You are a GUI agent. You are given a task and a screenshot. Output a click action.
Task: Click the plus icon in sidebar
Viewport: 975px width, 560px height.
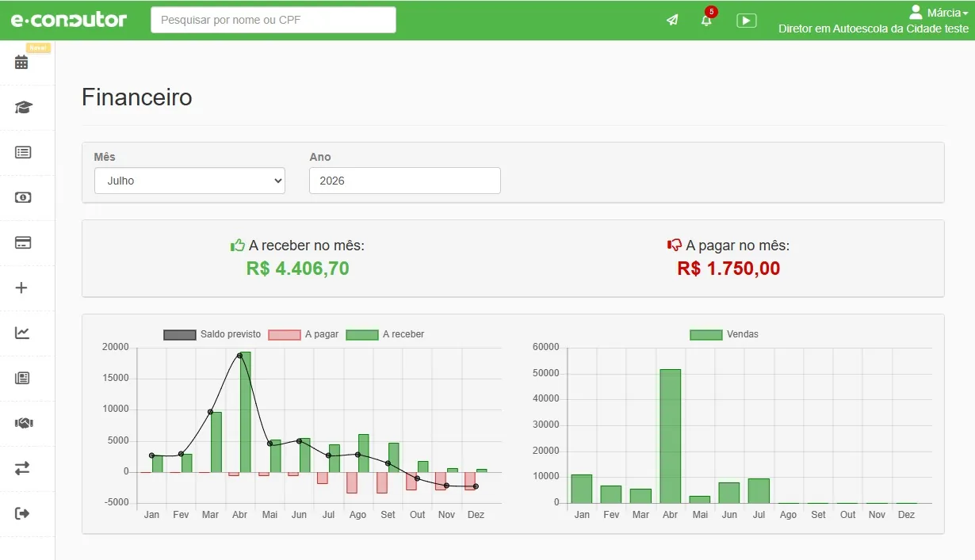coord(21,288)
